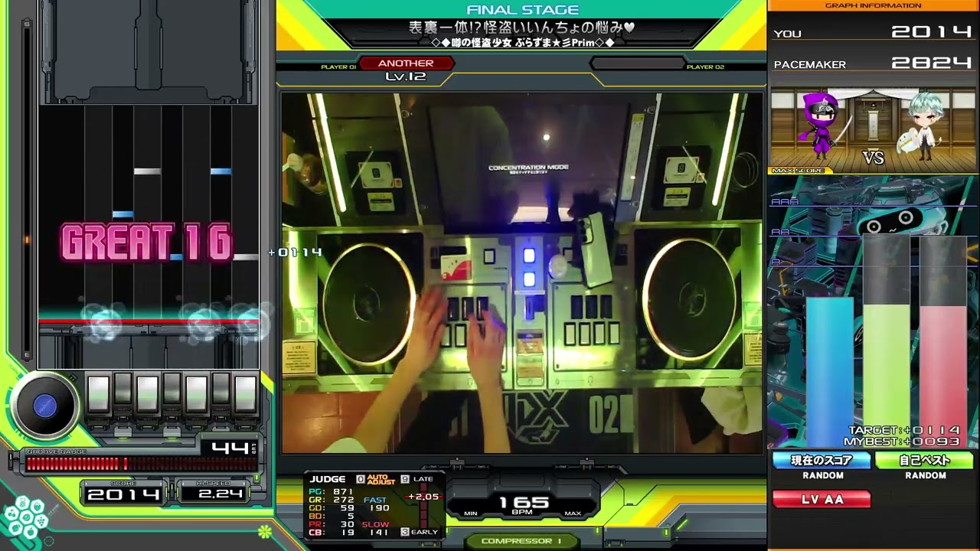
Task: Click the TARGET:+0114 text
Action: (903, 431)
